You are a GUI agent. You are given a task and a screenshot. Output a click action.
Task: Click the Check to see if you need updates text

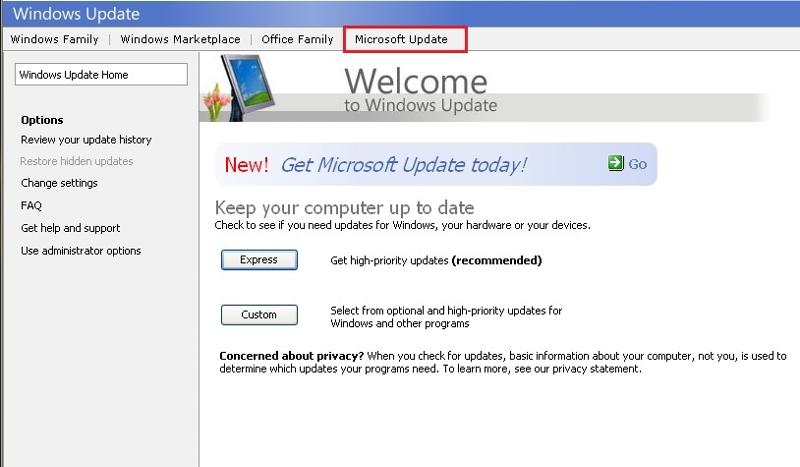pos(403,226)
